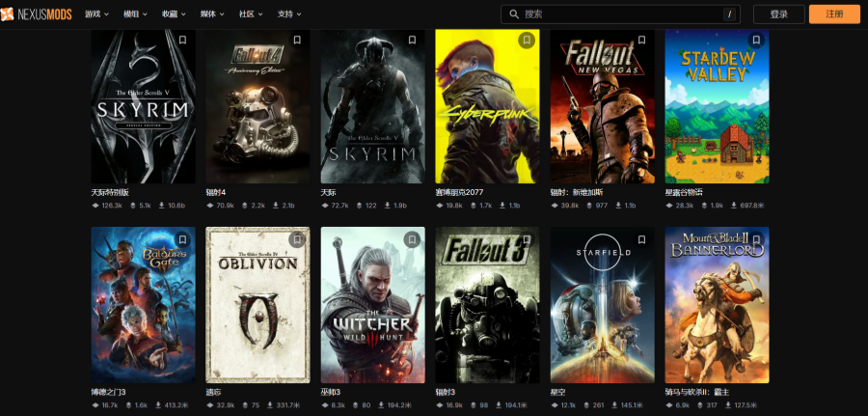
Task: Expand the 模组 dropdown menu
Action: (x=135, y=14)
